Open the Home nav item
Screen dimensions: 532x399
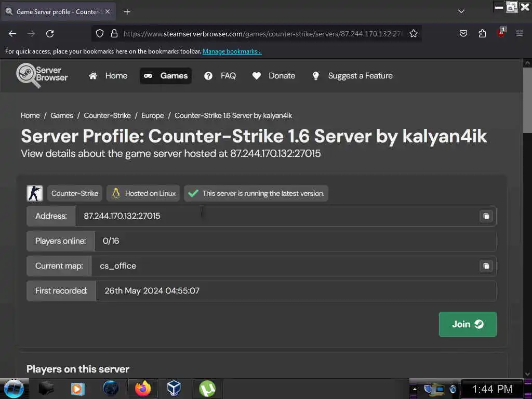(x=108, y=76)
